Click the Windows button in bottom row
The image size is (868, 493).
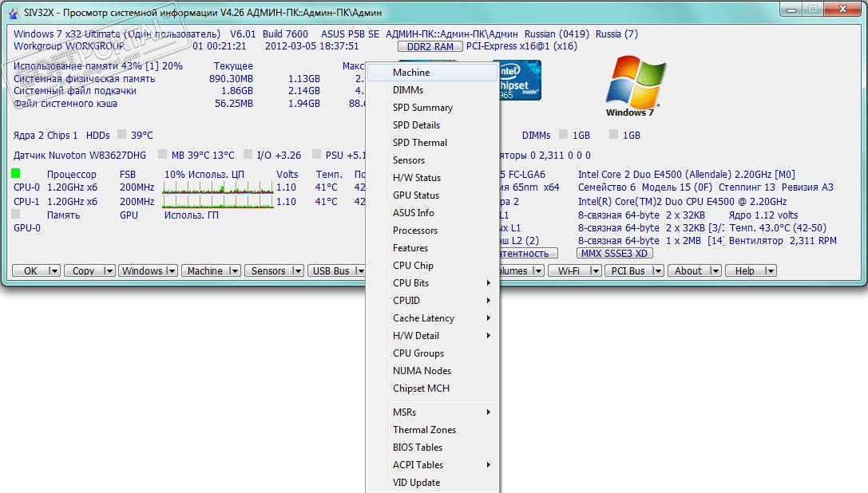point(142,270)
